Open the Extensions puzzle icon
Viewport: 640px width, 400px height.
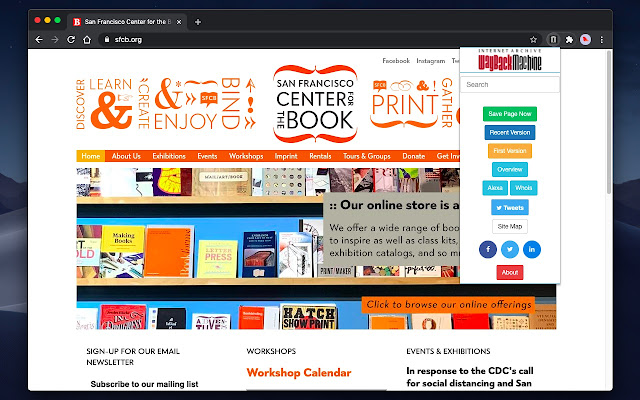pos(569,40)
